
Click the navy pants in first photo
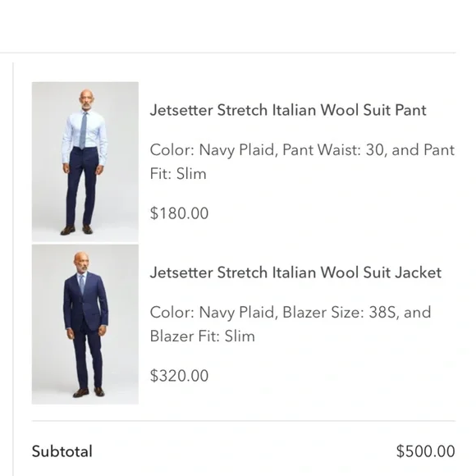(83, 185)
